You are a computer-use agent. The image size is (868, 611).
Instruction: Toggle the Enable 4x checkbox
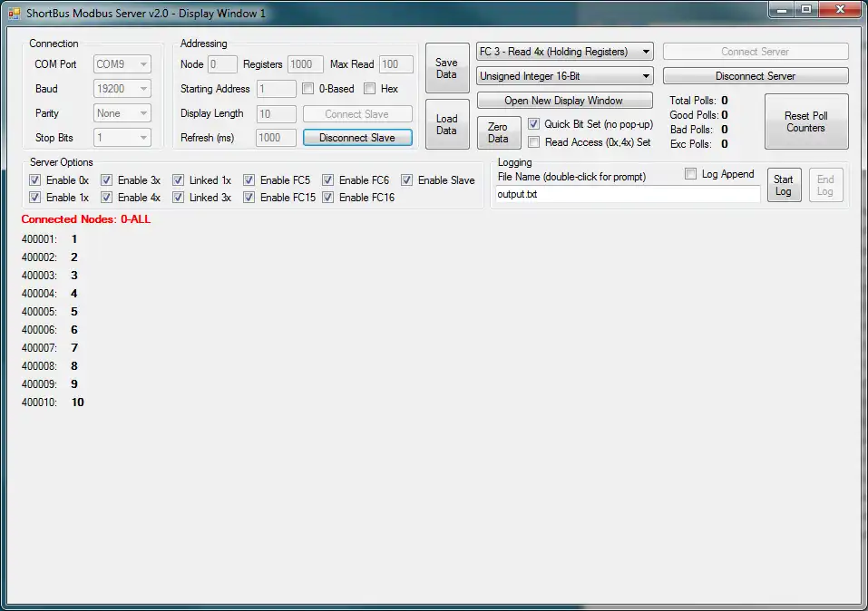pyautogui.click(x=106, y=197)
